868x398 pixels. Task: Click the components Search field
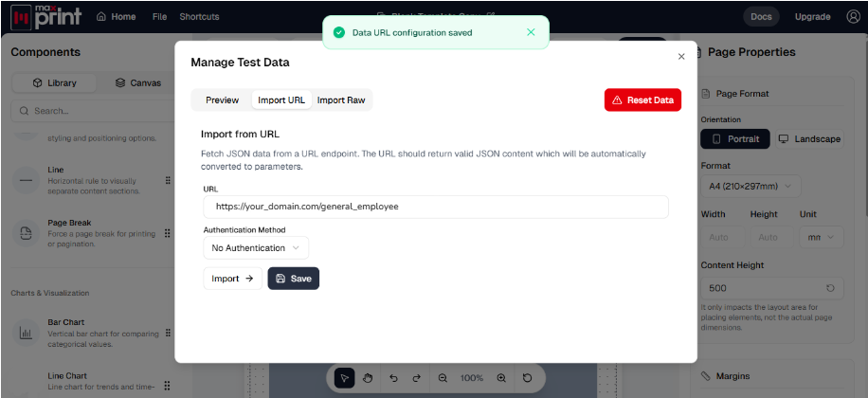pyautogui.click(x=94, y=111)
